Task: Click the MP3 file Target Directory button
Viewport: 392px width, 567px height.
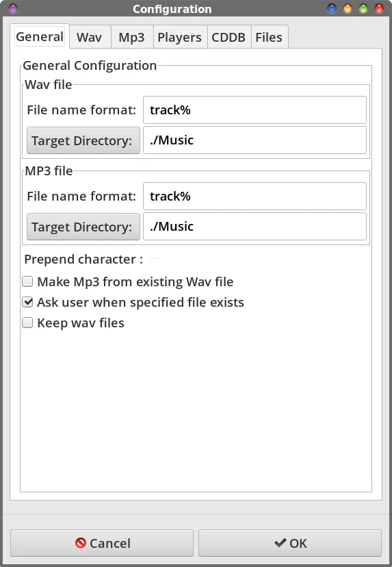Action: pos(83,227)
